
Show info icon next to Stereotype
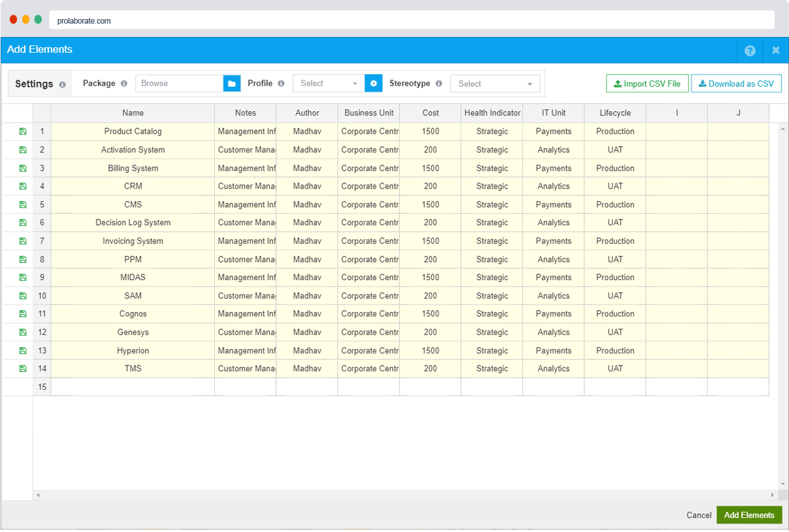pos(439,84)
